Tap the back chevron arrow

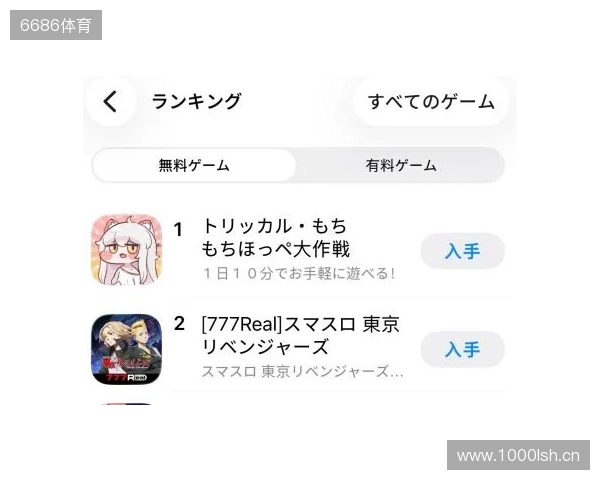[110, 101]
